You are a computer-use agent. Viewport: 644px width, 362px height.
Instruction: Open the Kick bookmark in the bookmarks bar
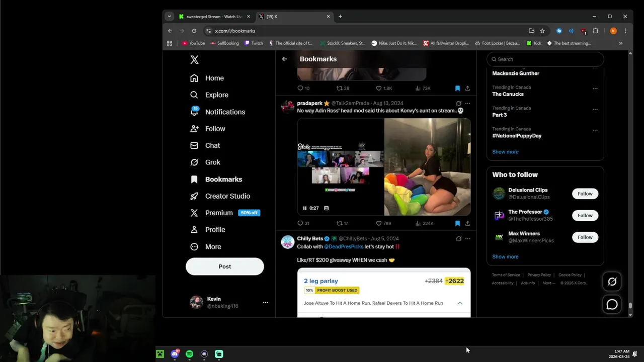pos(534,43)
